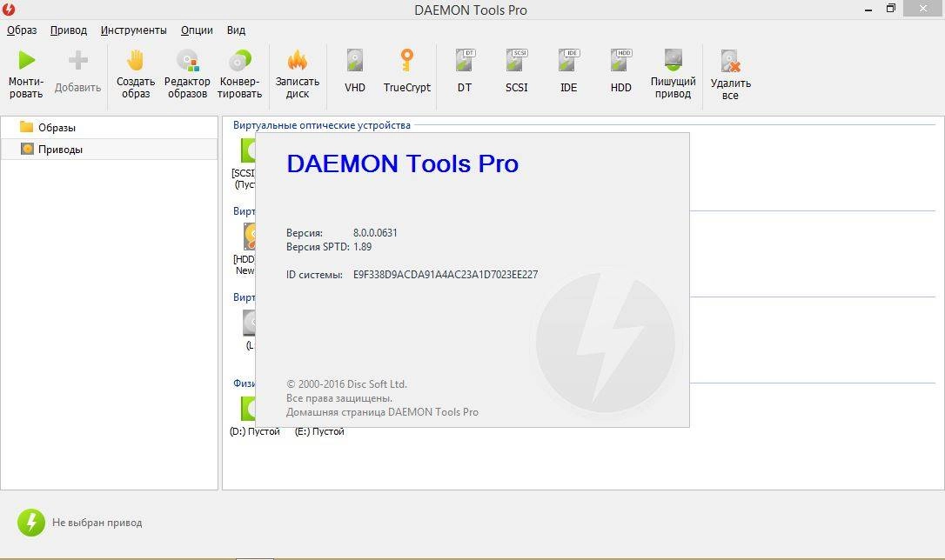The width and height of the screenshot is (945, 560).
Task: Open the Привод menu
Action: pos(68,30)
